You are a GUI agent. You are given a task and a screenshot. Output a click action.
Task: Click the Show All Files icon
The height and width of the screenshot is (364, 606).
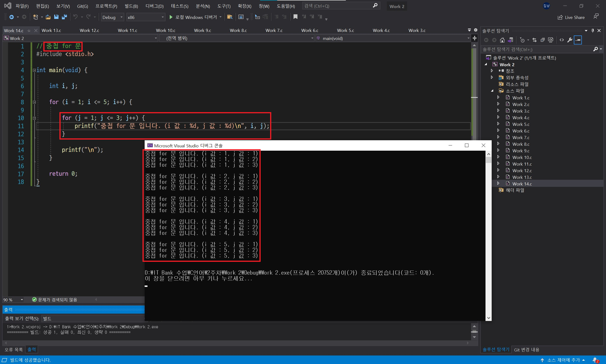[x=551, y=40]
